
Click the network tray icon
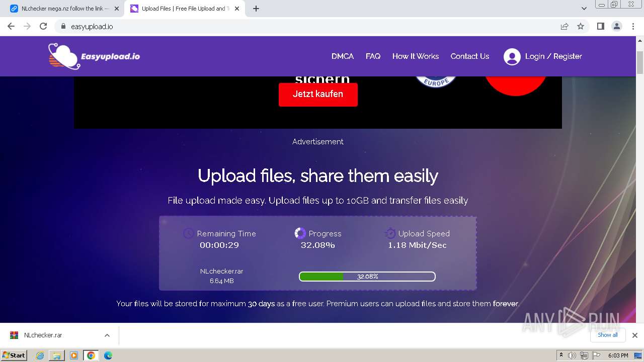(x=584, y=355)
